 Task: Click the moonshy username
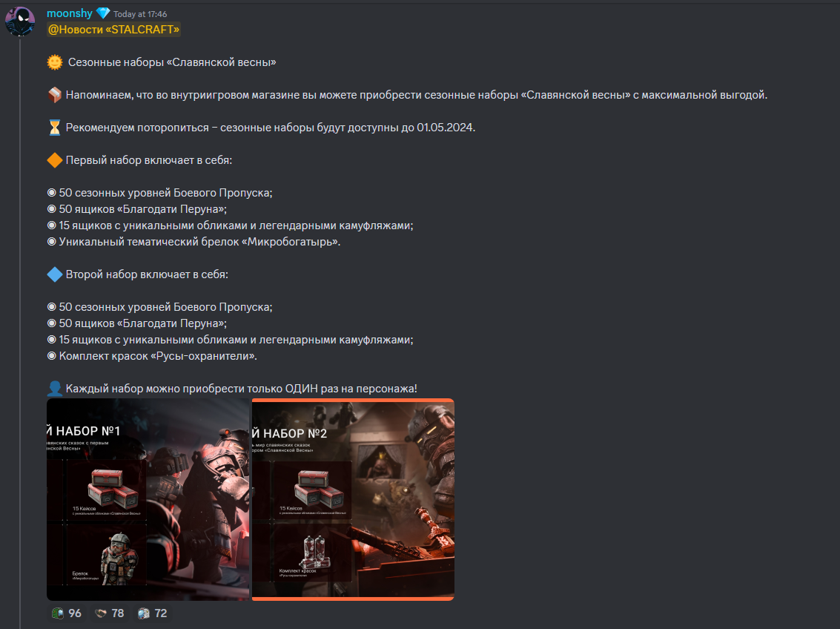[70, 13]
